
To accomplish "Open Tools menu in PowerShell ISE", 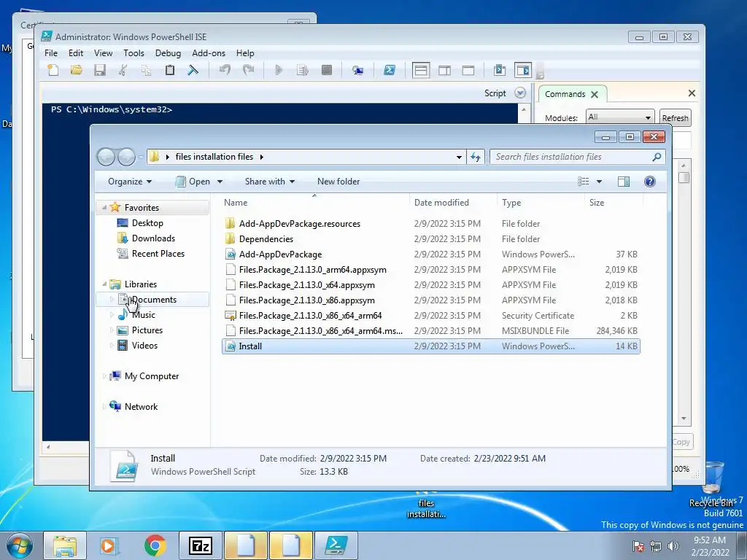I will tap(134, 53).
